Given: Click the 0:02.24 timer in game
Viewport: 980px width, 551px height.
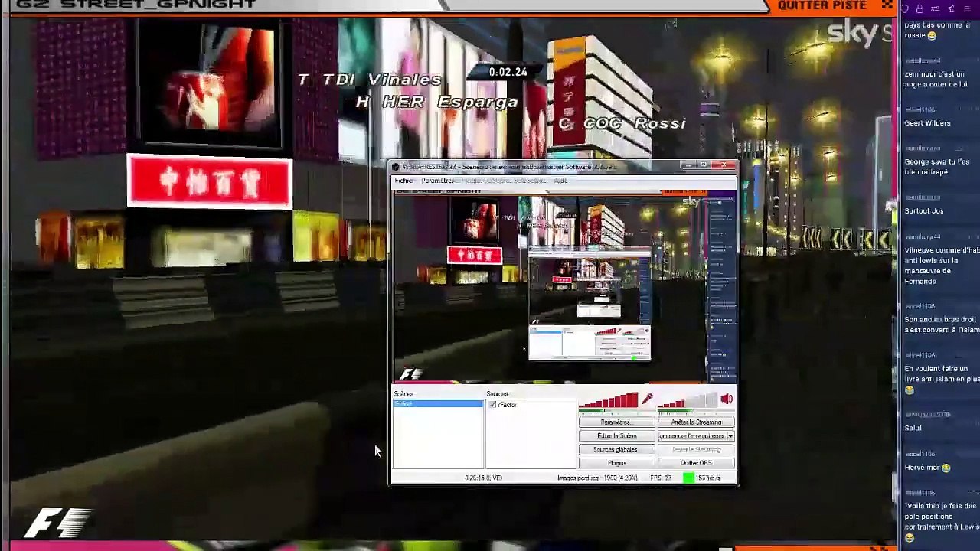Looking at the screenshot, I should point(508,72).
